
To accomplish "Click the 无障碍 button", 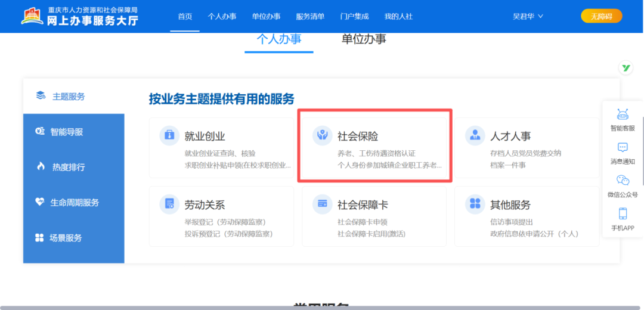I will [x=601, y=17].
